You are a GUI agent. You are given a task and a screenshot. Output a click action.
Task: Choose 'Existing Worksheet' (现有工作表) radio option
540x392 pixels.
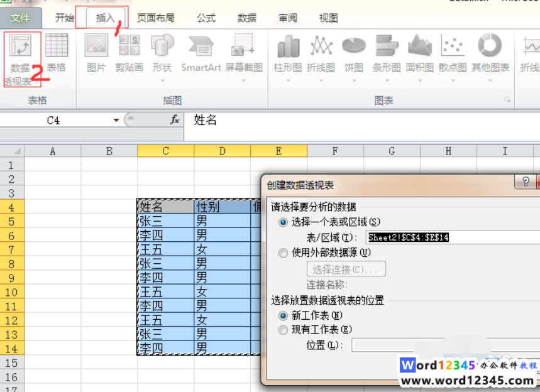283,330
